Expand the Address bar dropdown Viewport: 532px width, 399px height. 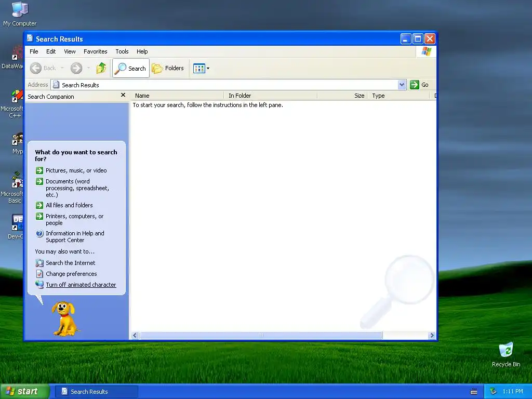(402, 85)
